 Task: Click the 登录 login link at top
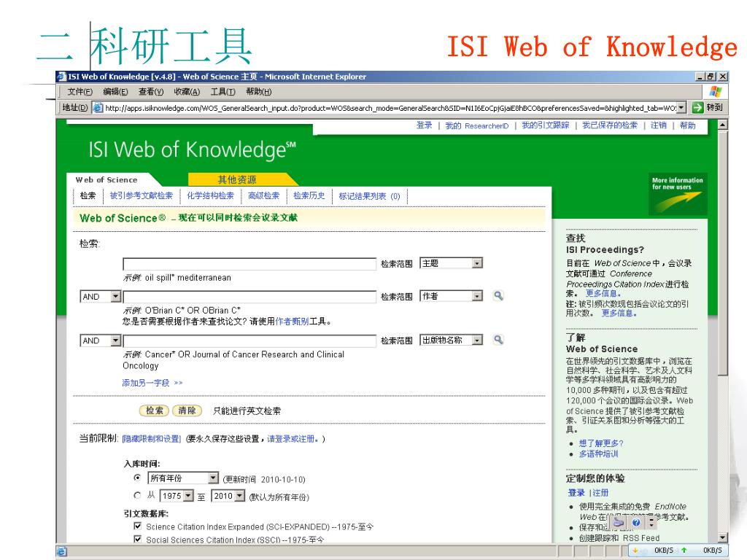pos(424,125)
